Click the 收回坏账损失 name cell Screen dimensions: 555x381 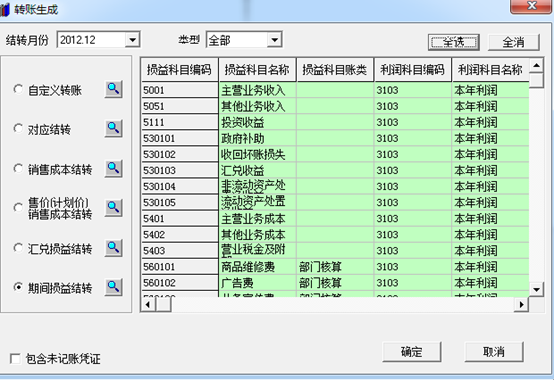coord(258,154)
